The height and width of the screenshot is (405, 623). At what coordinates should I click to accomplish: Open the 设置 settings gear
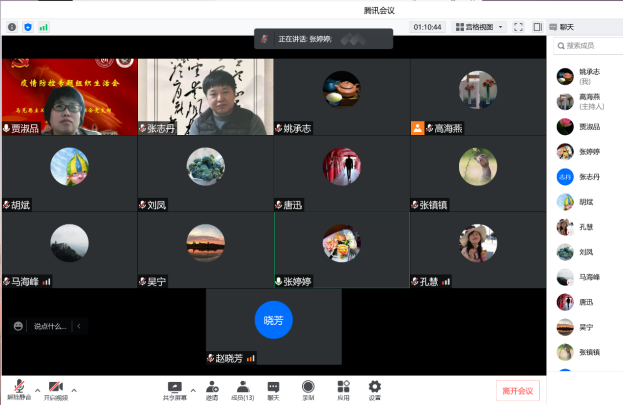click(374, 388)
